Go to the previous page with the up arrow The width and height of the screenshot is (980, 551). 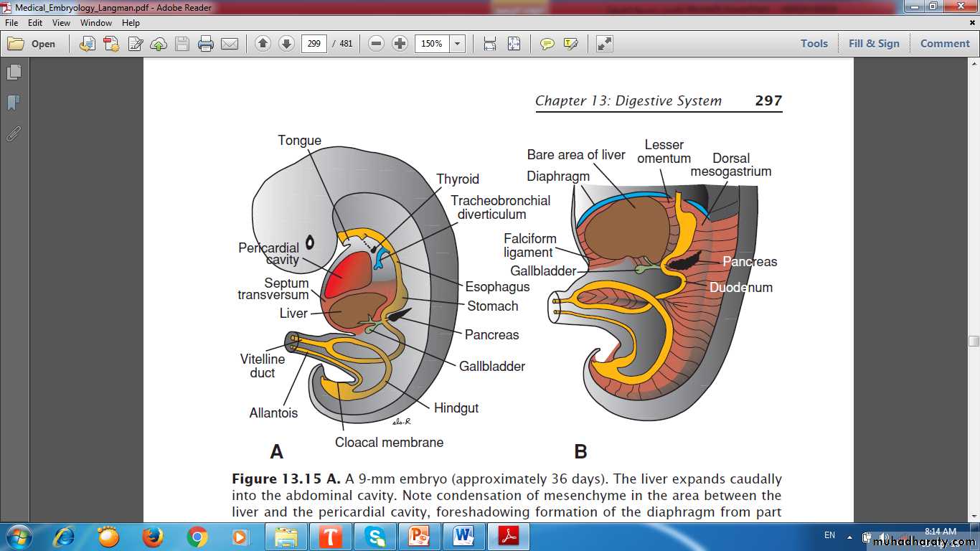[x=263, y=44]
